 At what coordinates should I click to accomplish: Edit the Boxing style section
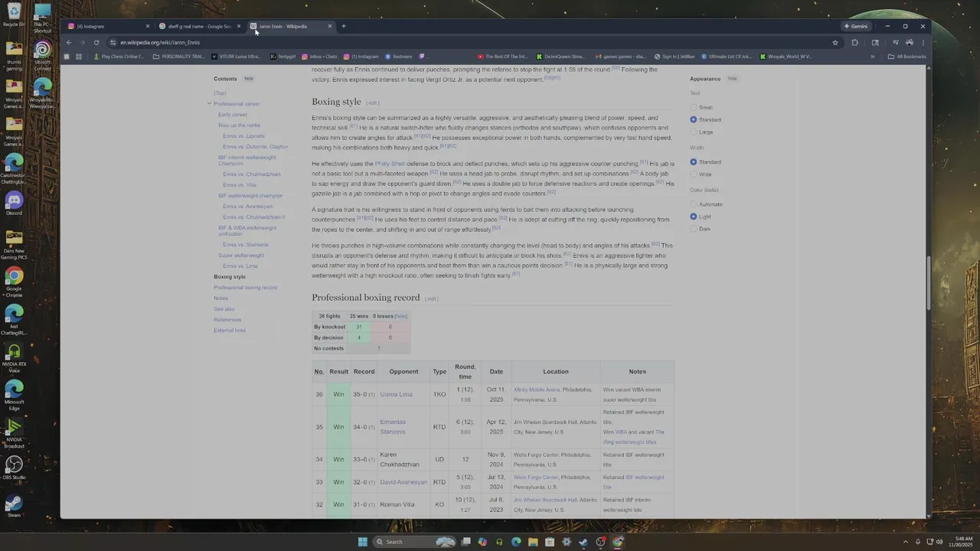pos(373,103)
